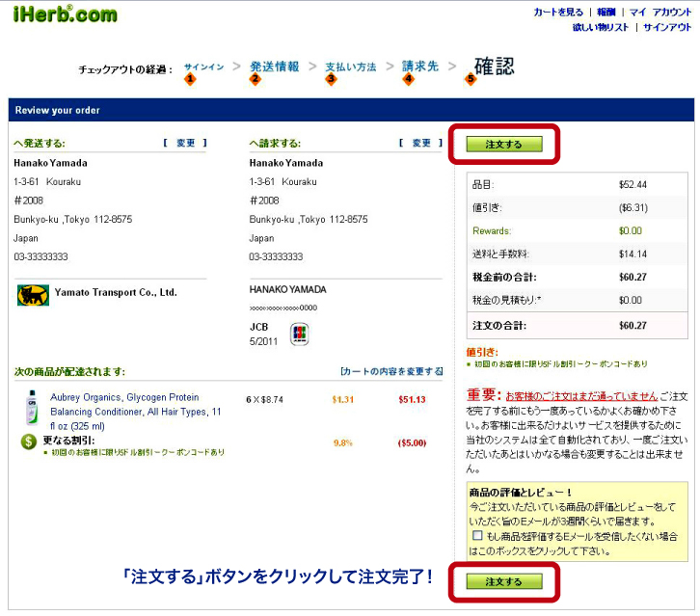This screenshot has height=616, width=700.
Task: Click 変更 link for shipping address
Action: click(x=186, y=143)
